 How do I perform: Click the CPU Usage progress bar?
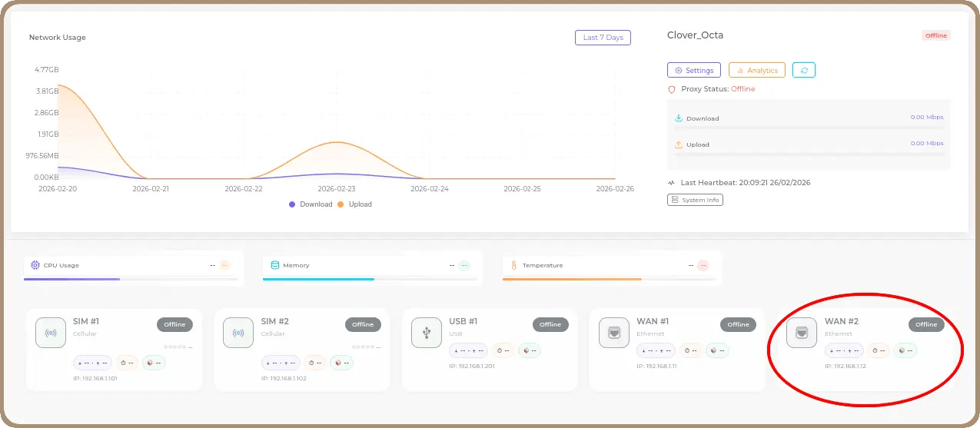pos(131,279)
